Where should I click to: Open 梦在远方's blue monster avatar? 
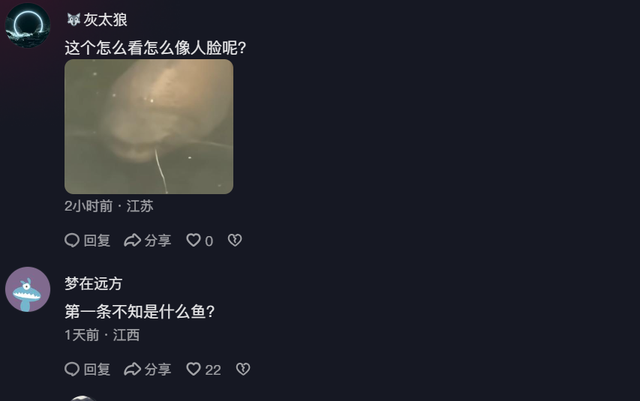[28, 290]
